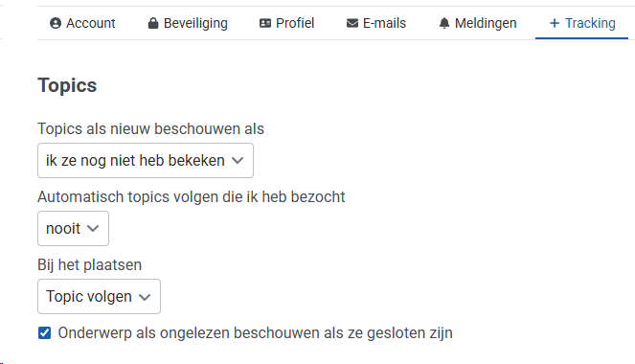
Task: Select the Meldingen tab
Action: 478,24
